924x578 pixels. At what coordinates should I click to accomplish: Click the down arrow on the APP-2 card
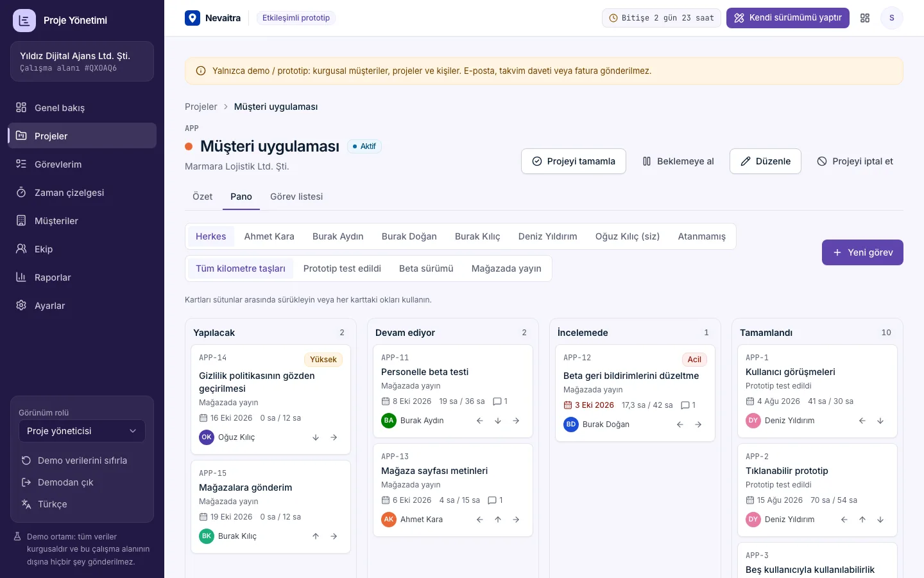880,520
